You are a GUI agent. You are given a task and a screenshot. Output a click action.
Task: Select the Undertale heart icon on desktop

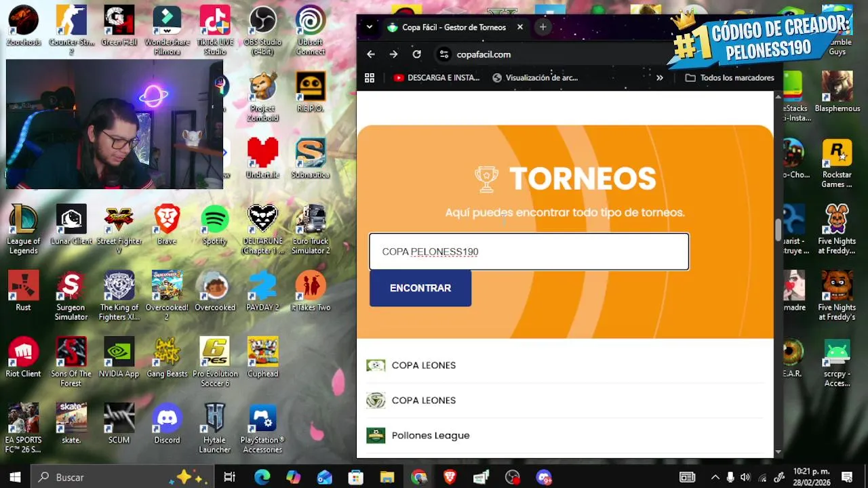[x=262, y=158]
